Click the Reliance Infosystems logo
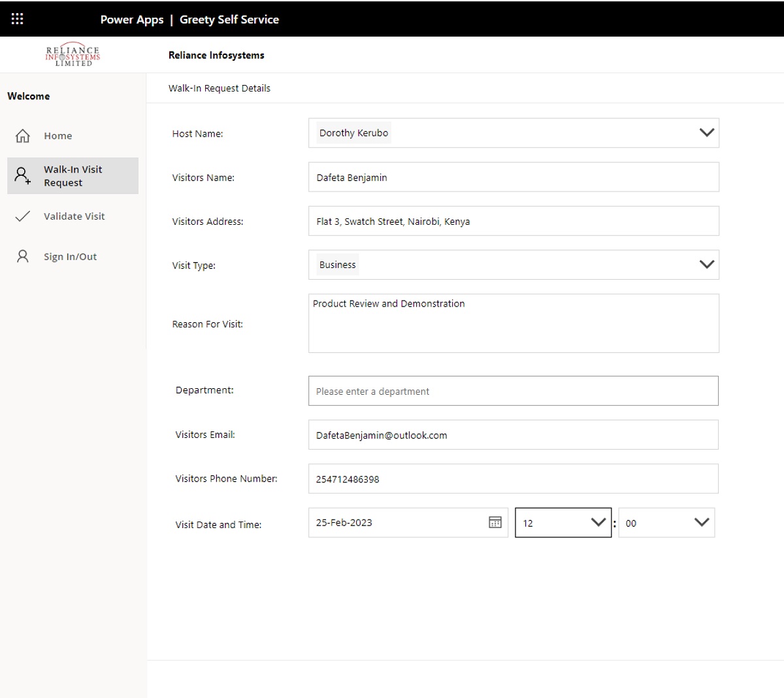Image resolution: width=784 pixels, height=698 pixels. click(73, 56)
